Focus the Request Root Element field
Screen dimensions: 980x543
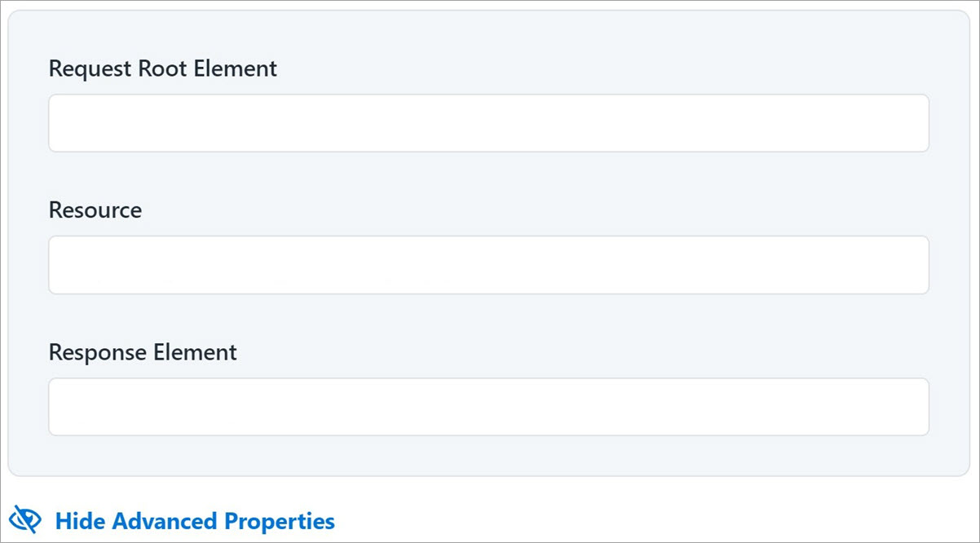tap(488, 123)
